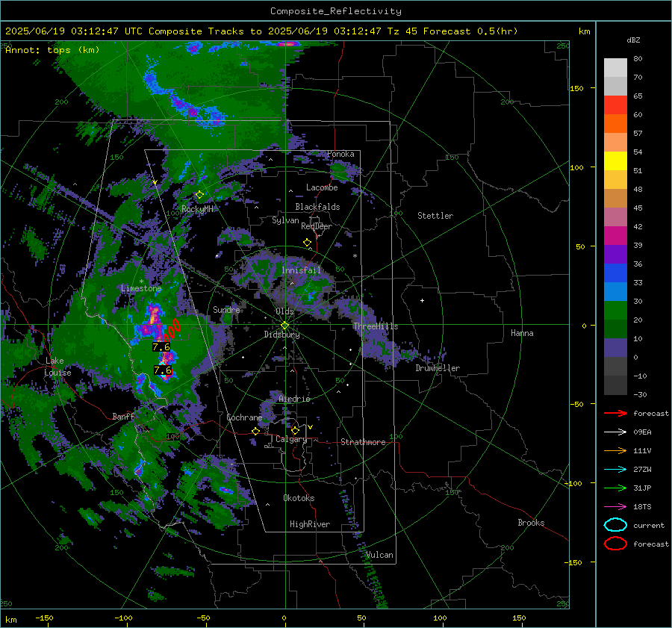Click the Sundre city label

[226, 309]
